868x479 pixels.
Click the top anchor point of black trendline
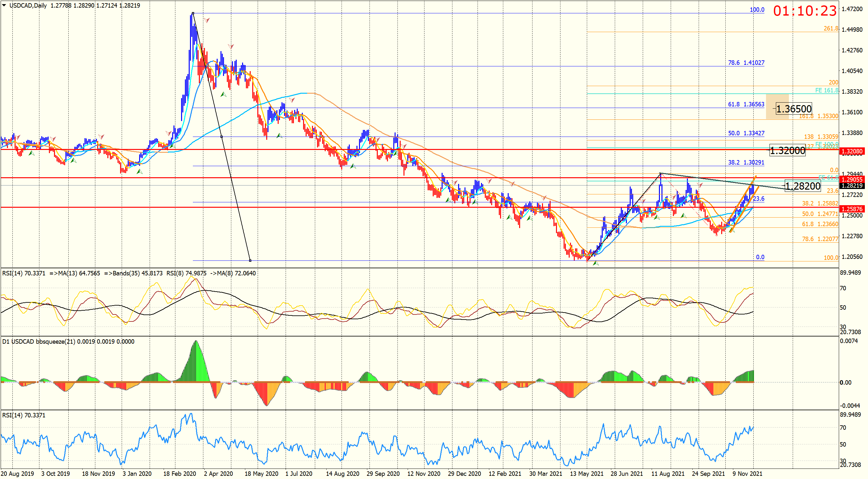point(193,13)
